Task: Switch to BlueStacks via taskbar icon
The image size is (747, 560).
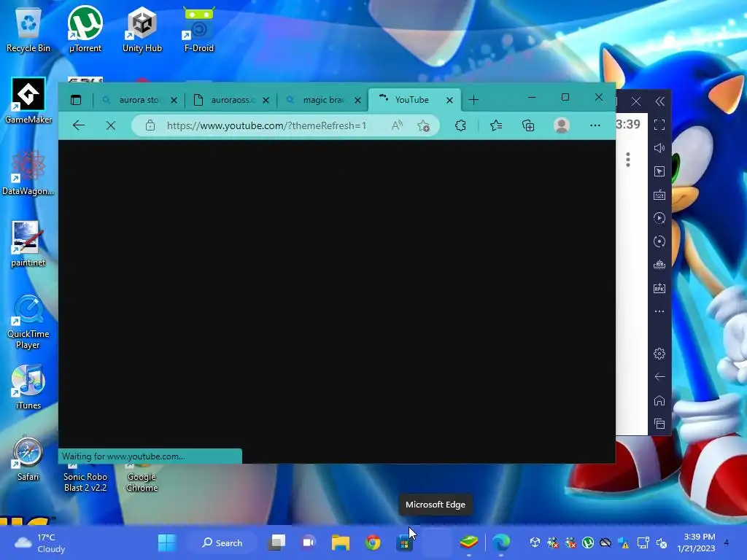Action: coord(469,542)
